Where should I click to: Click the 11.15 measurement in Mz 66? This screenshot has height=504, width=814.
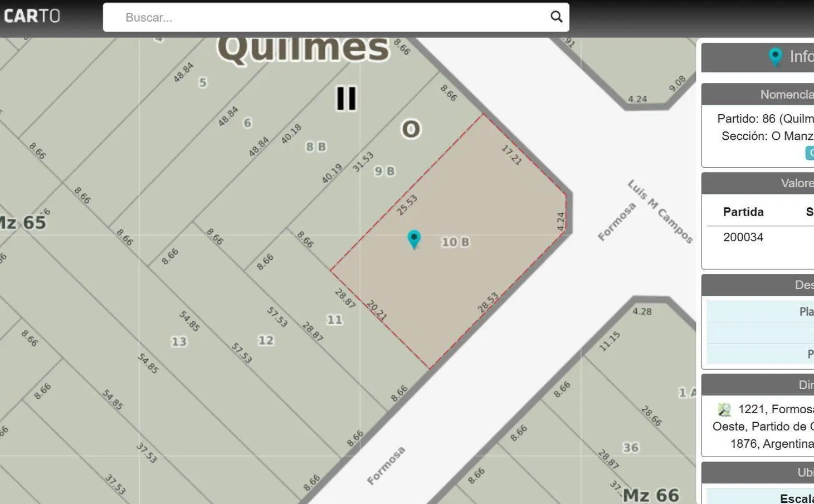610,341
